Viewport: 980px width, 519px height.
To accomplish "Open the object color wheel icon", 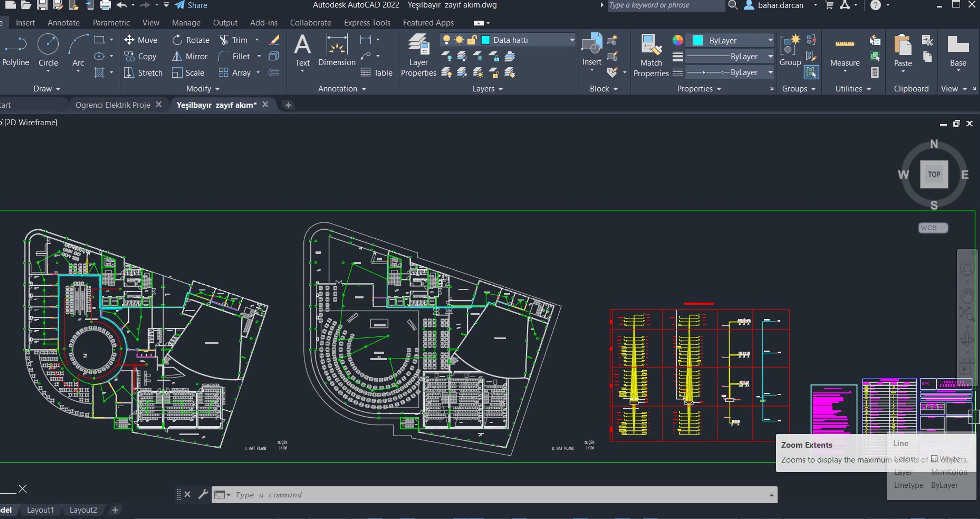I will click(678, 40).
